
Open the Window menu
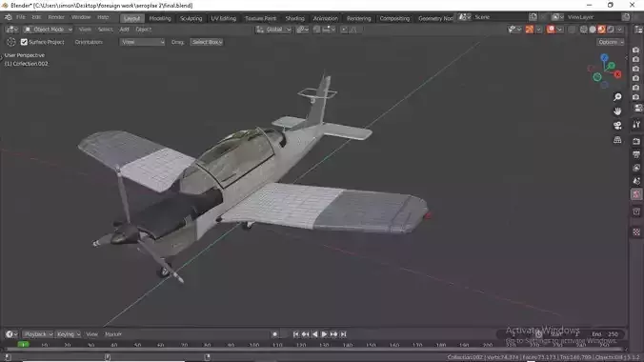81,17
